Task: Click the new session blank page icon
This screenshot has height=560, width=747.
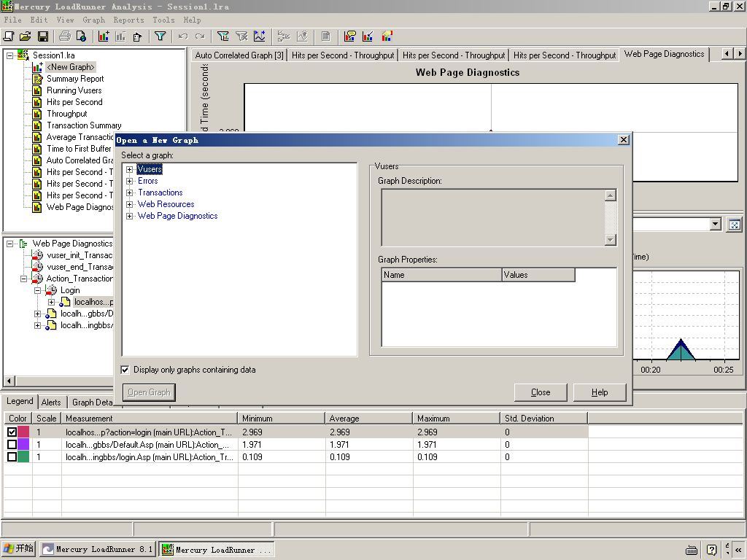Action: pos(9,36)
